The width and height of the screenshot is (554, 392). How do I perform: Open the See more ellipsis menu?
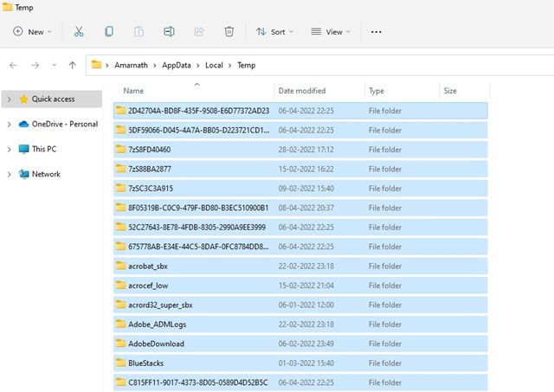377,32
